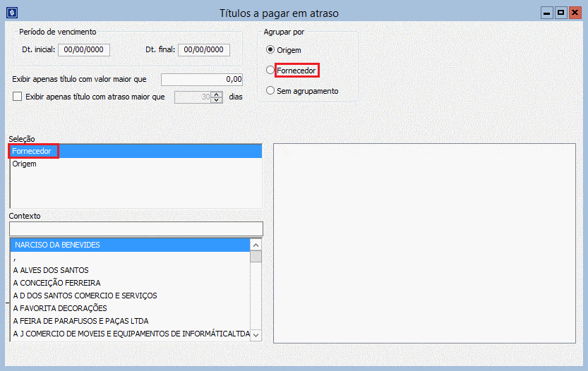This screenshot has width=588, height=371.
Task: Click the Dt. final date field
Action: [x=205, y=49]
